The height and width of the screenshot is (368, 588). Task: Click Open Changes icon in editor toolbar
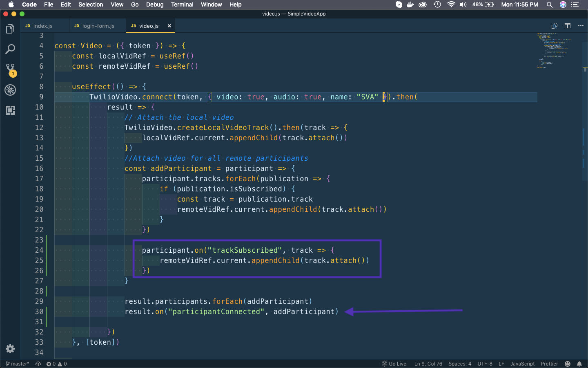(x=555, y=26)
